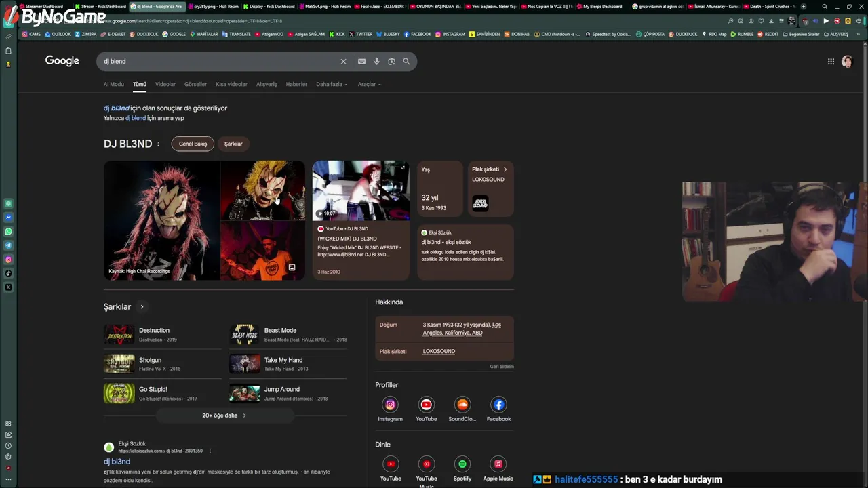Open the 'dj bl3nd' corrected search link
Viewport: 868px width, 488px height.
point(117,108)
